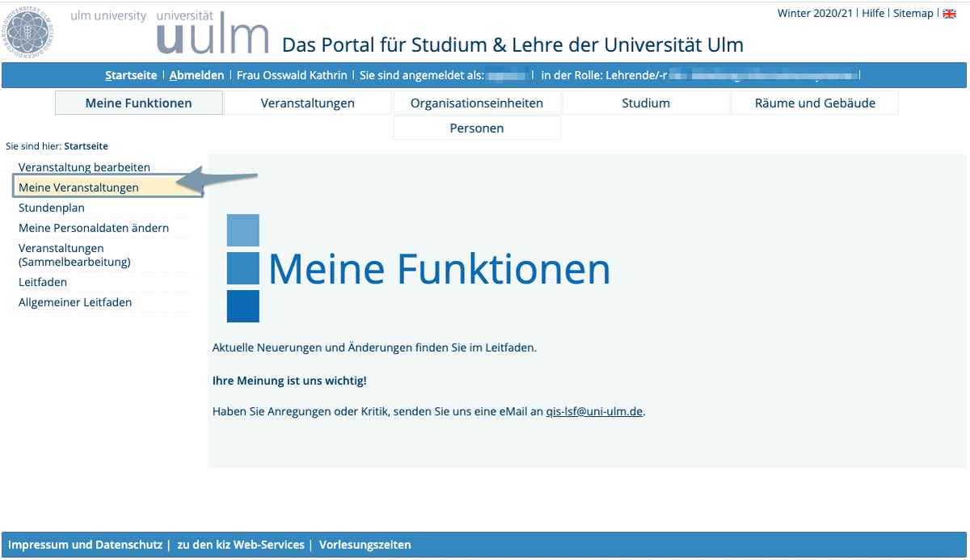Select the Winter 2020/21 semester link
Screen dimensions: 970x560
point(814,14)
